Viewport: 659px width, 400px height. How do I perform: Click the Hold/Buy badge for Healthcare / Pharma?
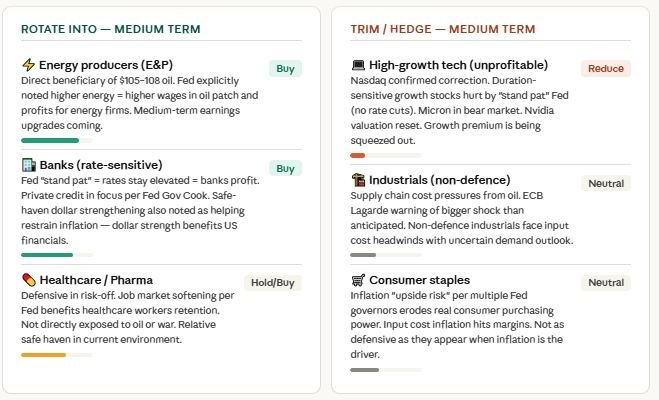coord(273,283)
